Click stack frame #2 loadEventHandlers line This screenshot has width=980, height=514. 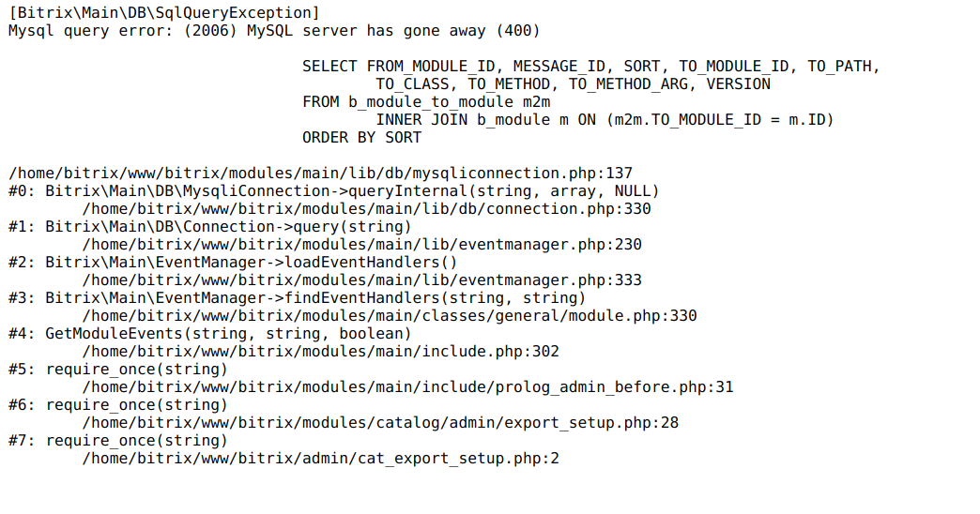coord(233,263)
